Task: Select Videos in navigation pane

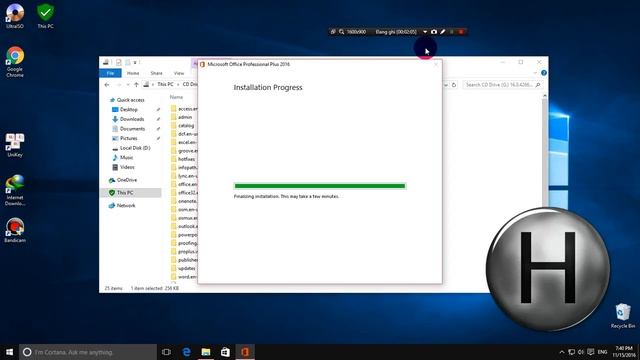Action: (x=123, y=167)
